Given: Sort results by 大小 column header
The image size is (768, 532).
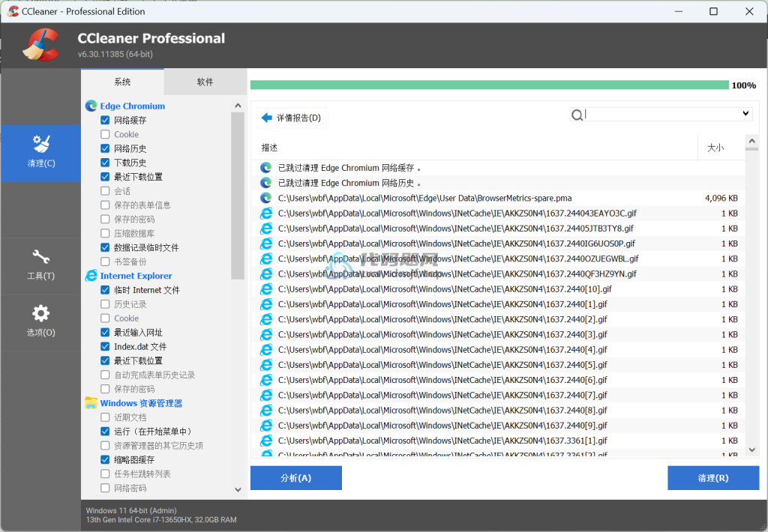Looking at the screenshot, I should [x=721, y=148].
